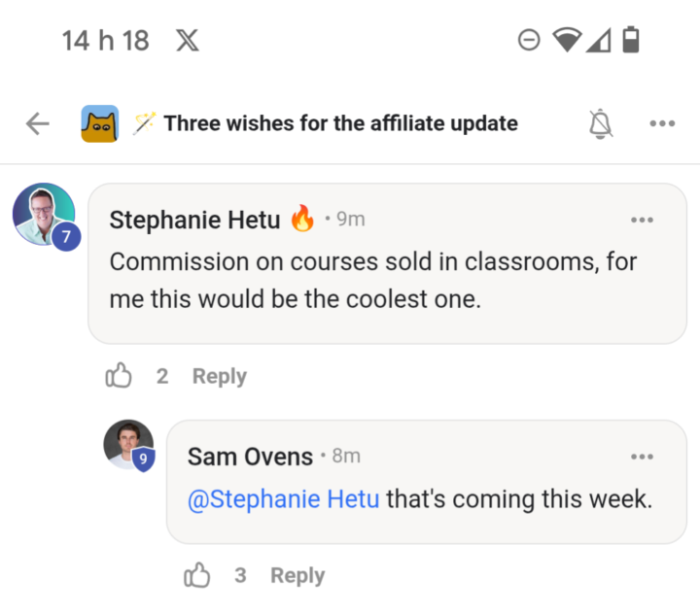Open Stephanie Hetu's profile picture
The height and width of the screenshot is (613, 700).
click(x=43, y=213)
